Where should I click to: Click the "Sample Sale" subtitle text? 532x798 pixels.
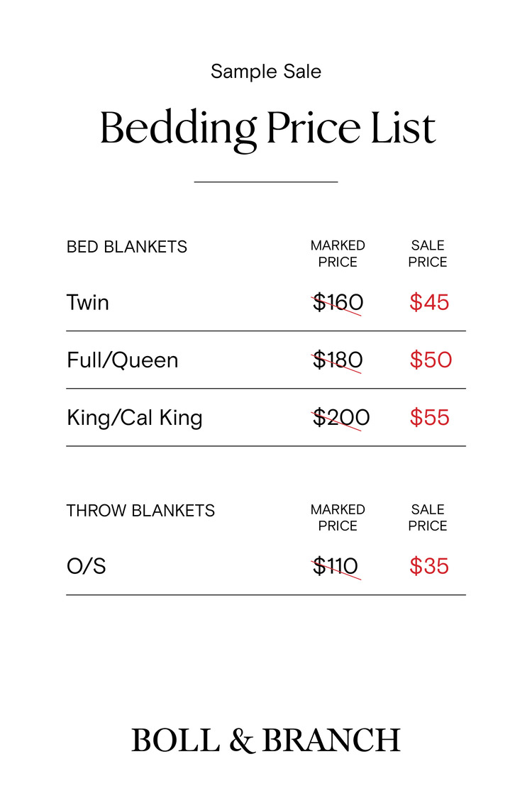266,71
